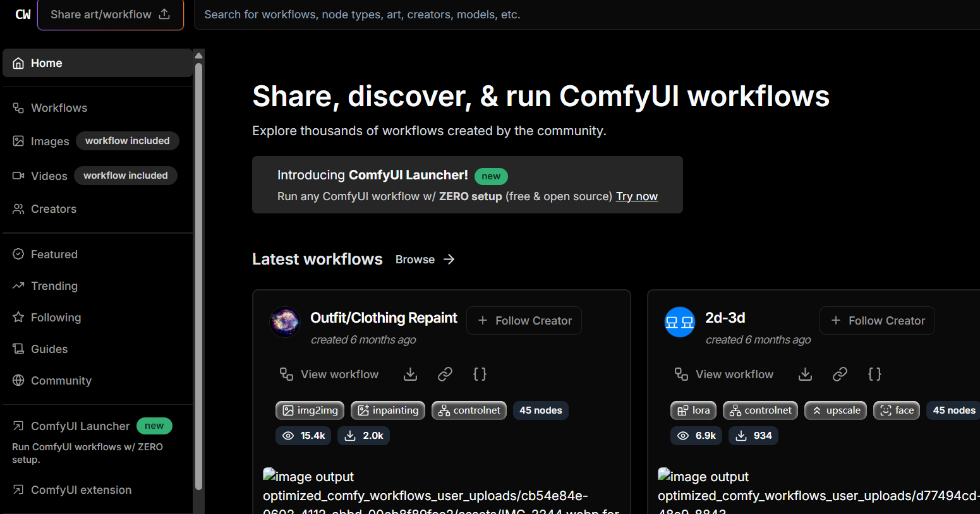Click the Try now link
Screen dimensions: 980x514
(637, 196)
